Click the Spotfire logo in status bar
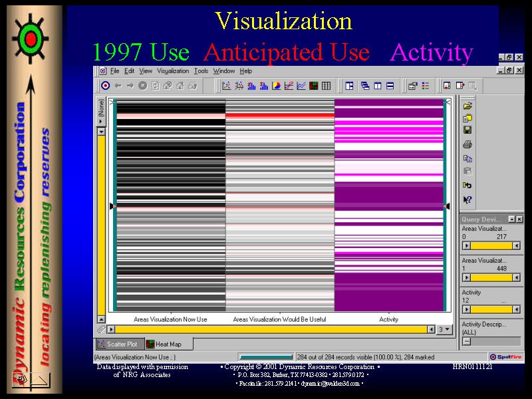The width and height of the screenshot is (532, 399). coord(507,357)
